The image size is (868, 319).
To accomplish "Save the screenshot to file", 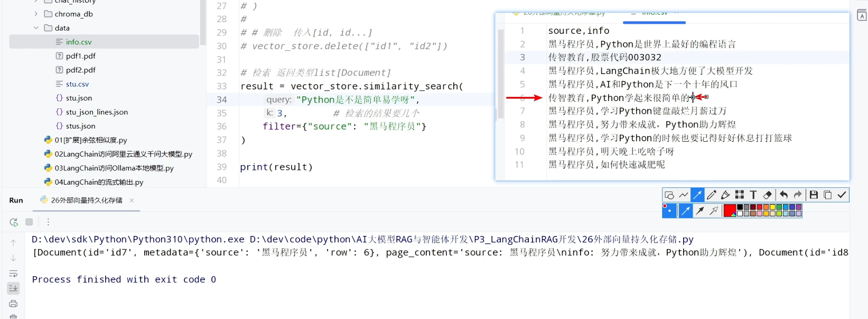I will pyautogui.click(x=814, y=195).
